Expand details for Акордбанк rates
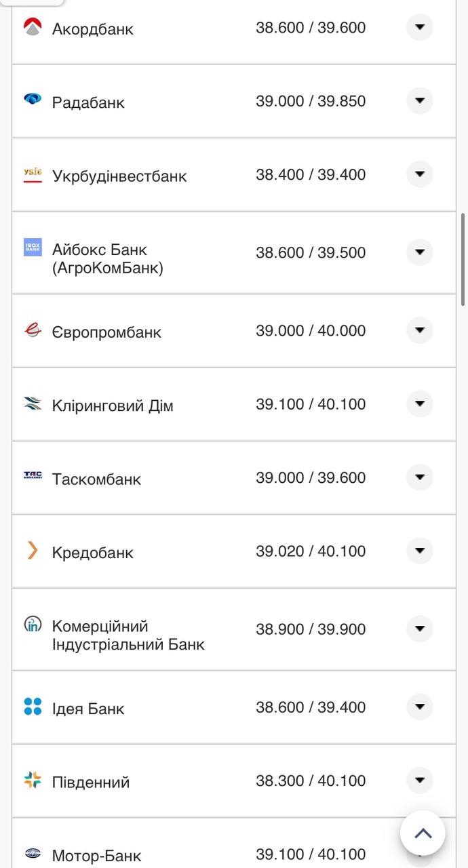 tap(419, 27)
